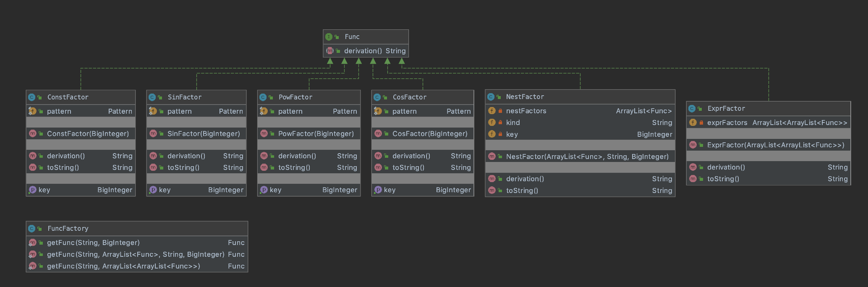The height and width of the screenshot is (287, 868).
Task: Click the CosFactor class icon
Action: point(377,97)
